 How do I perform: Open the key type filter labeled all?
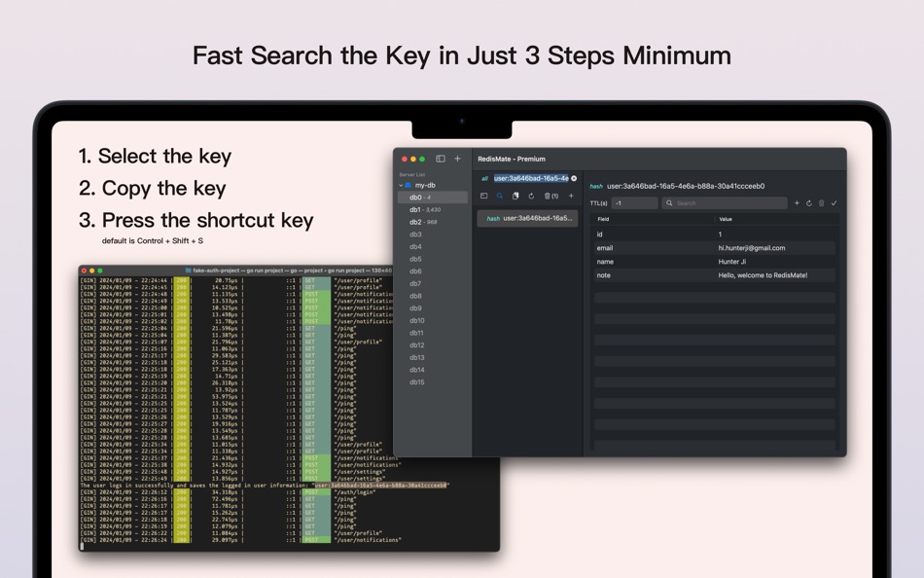pos(484,178)
